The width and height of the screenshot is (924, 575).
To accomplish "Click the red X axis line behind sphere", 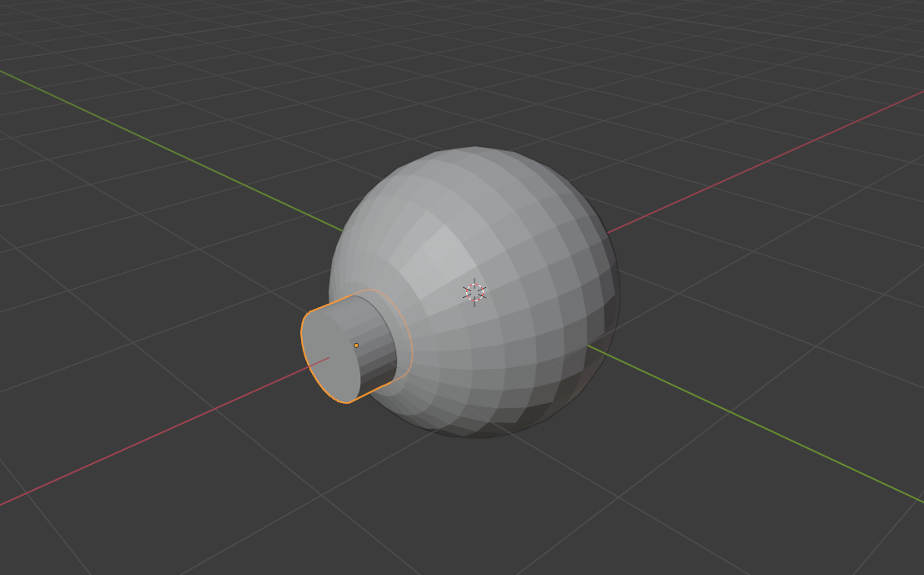I will (766, 160).
